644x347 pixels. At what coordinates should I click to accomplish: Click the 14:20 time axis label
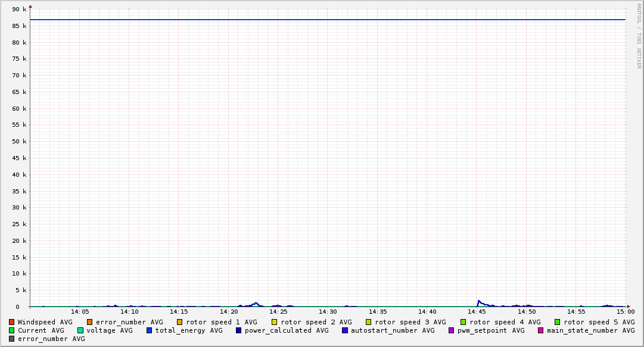tap(229, 311)
